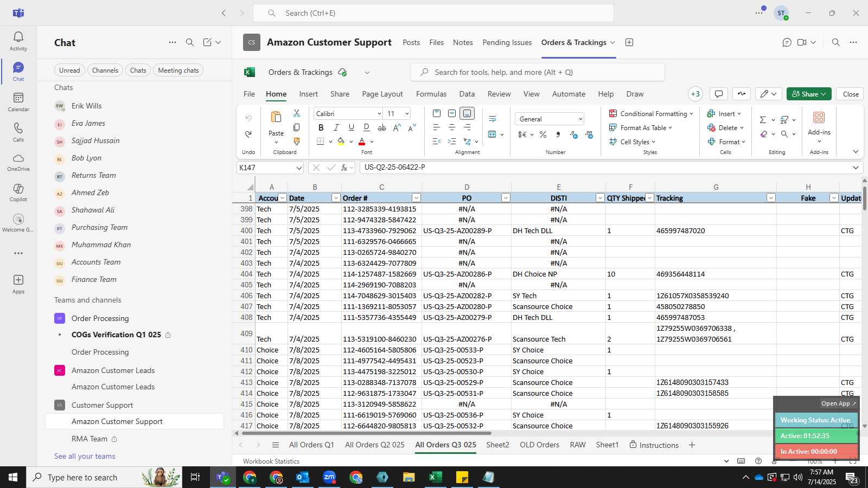868x488 pixels.
Task: Click the horizontal sheet scrollbar
Action: tap(367, 433)
